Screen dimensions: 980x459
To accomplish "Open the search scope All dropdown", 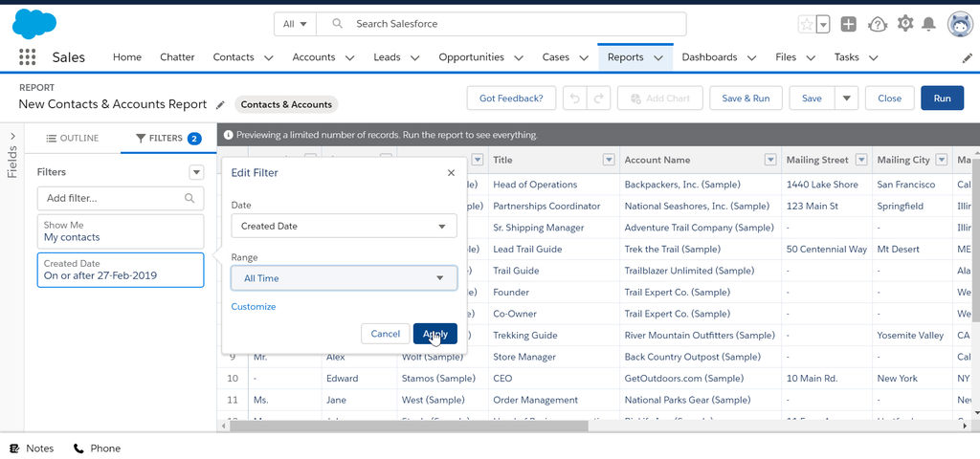I will pyautogui.click(x=295, y=24).
